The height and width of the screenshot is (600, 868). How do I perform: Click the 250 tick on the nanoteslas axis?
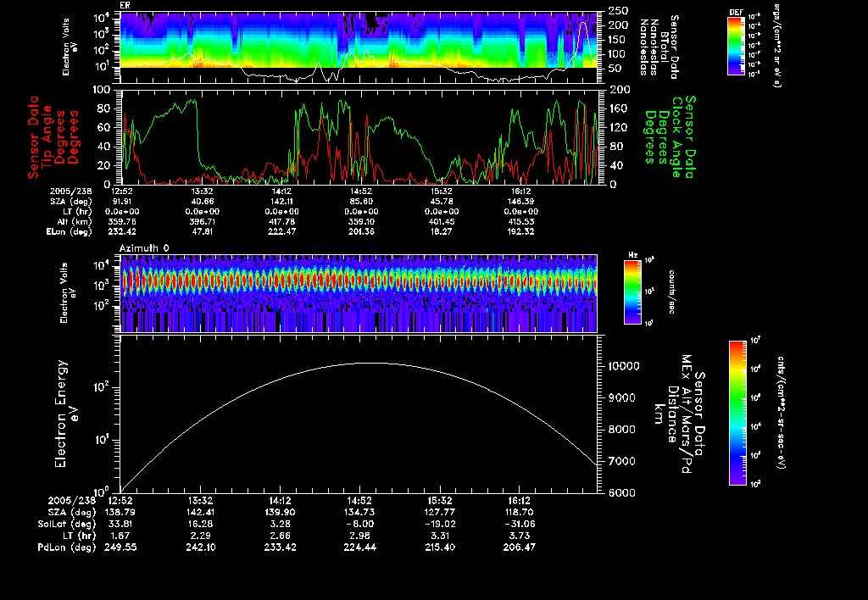(x=617, y=11)
